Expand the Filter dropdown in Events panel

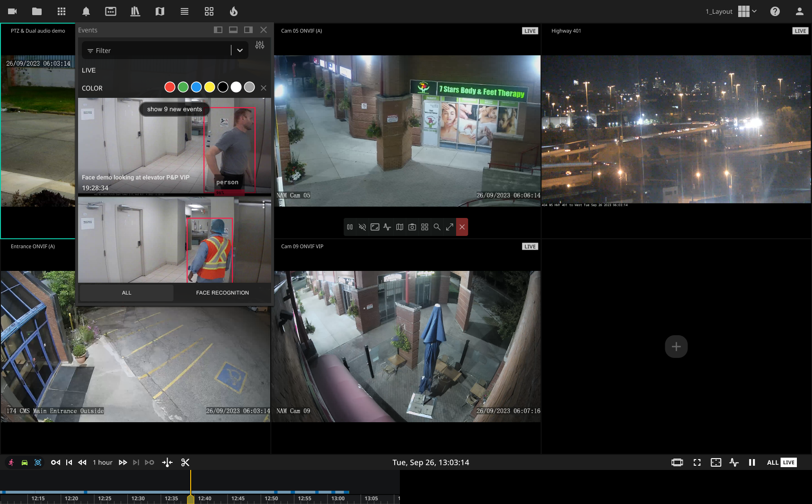pyautogui.click(x=240, y=50)
